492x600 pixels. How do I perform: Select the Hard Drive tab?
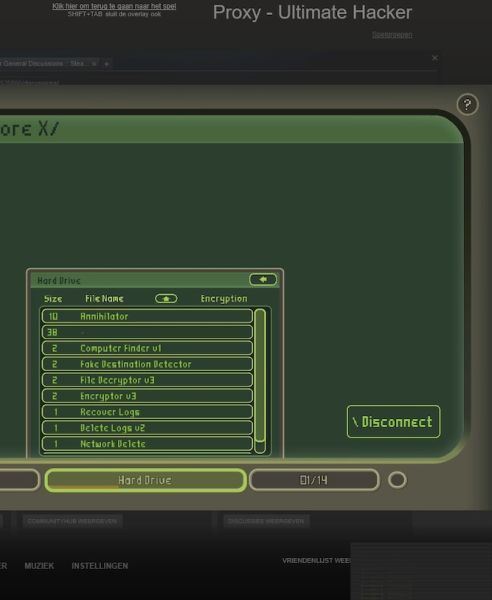coord(145,480)
